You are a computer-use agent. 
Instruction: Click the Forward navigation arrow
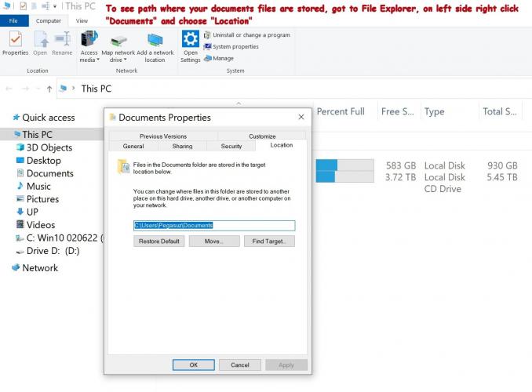click(25, 89)
